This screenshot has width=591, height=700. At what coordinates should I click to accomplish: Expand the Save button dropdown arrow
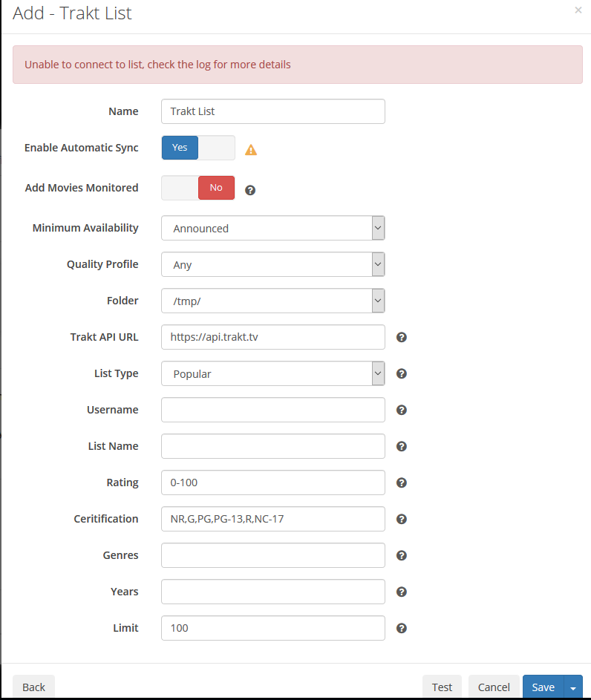click(573, 687)
